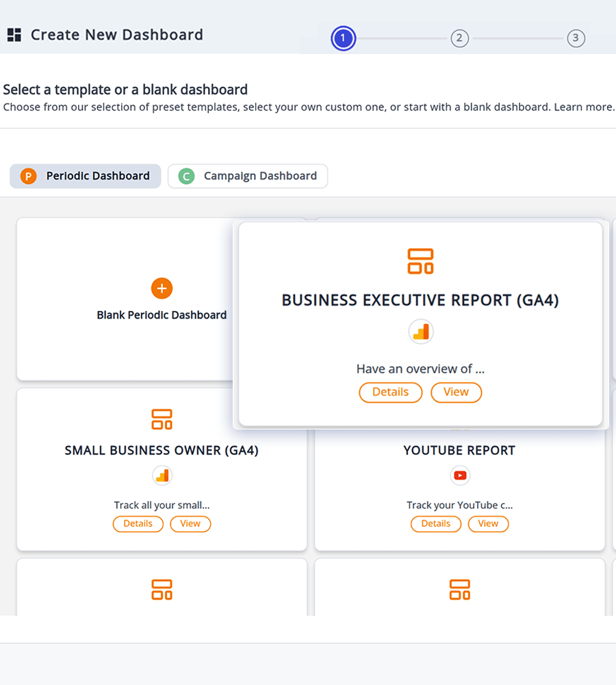Click View on the YouTube Report template
The height and width of the screenshot is (685, 616).
[488, 523]
